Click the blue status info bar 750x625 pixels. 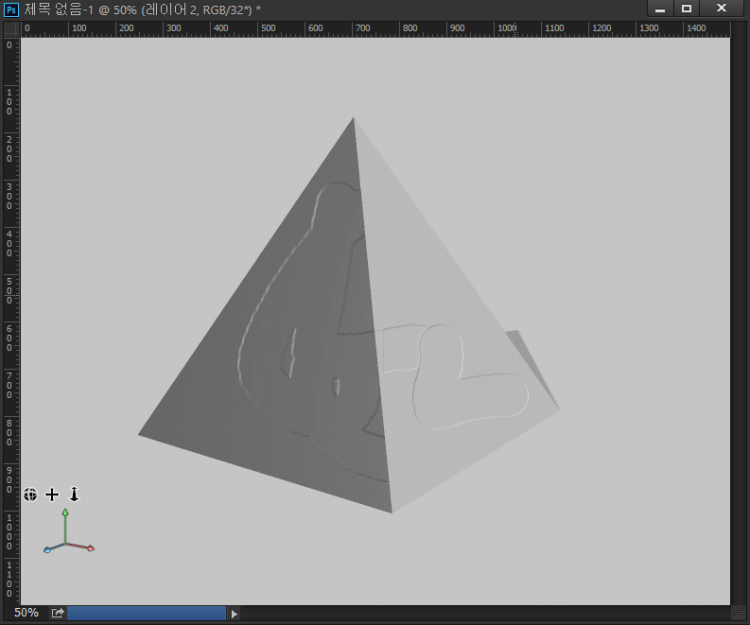(x=146, y=613)
